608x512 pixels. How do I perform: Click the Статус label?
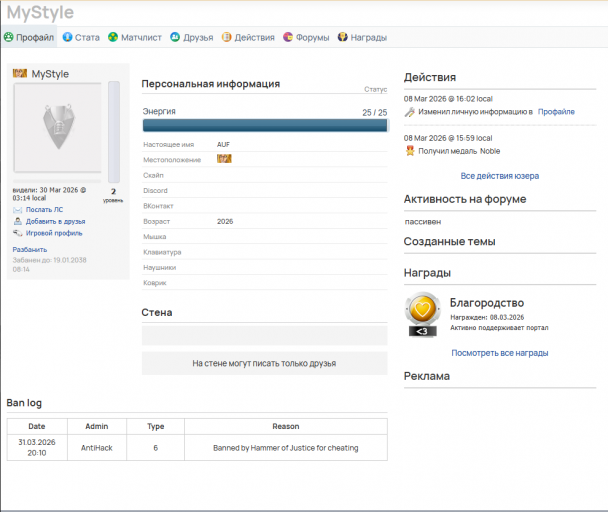click(x=375, y=89)
